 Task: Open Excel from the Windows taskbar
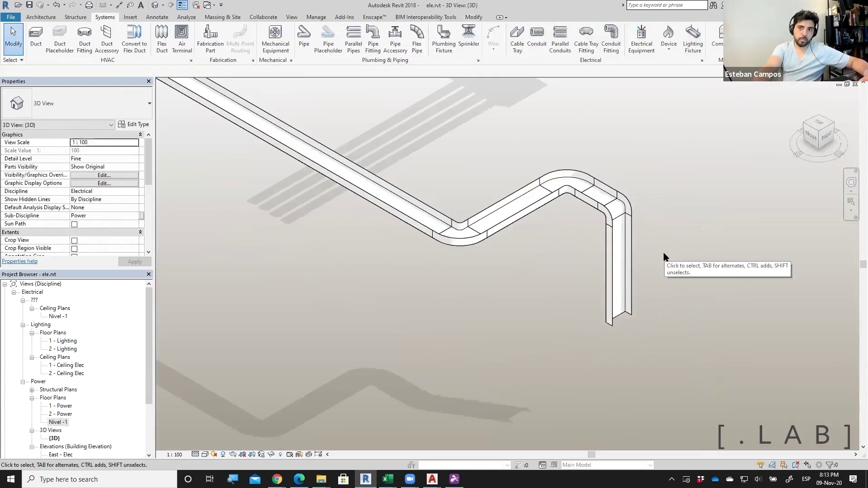tap(387, 479)
